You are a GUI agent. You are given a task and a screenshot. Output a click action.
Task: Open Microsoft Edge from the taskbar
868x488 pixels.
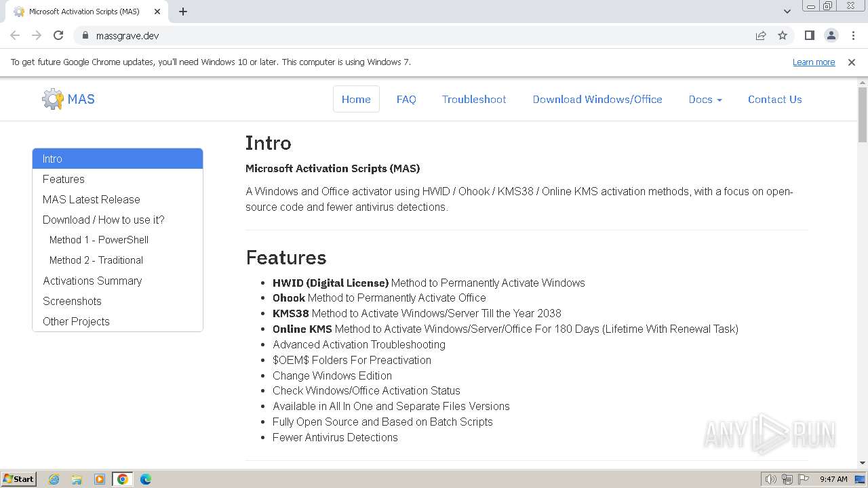146,479
